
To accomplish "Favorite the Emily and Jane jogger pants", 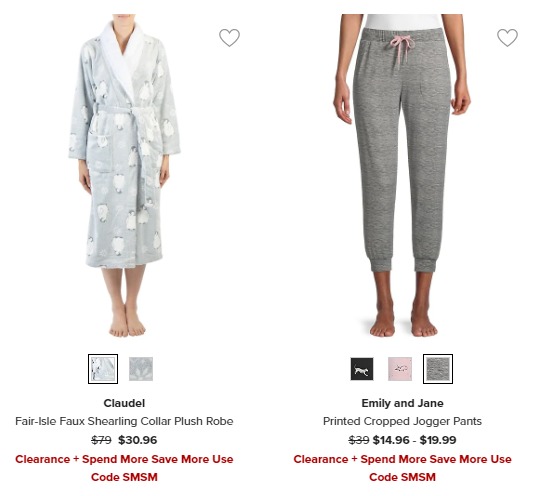I will tap(507, 37).
